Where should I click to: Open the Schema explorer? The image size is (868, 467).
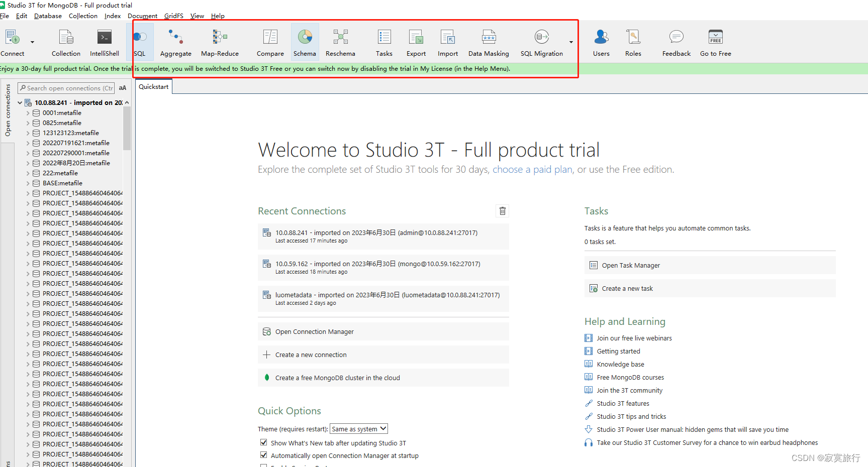pyautogui.click(x=305, y=43)
